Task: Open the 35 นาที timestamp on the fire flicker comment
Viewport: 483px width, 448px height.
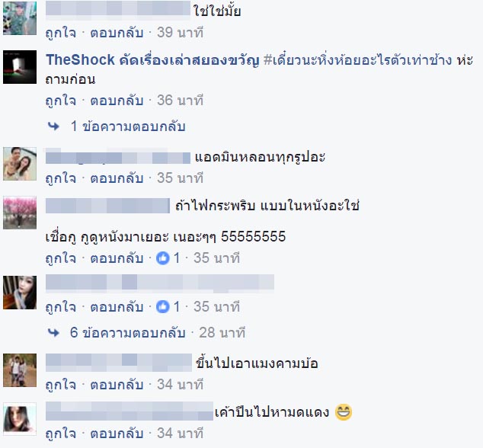Action: coord(217,258)
